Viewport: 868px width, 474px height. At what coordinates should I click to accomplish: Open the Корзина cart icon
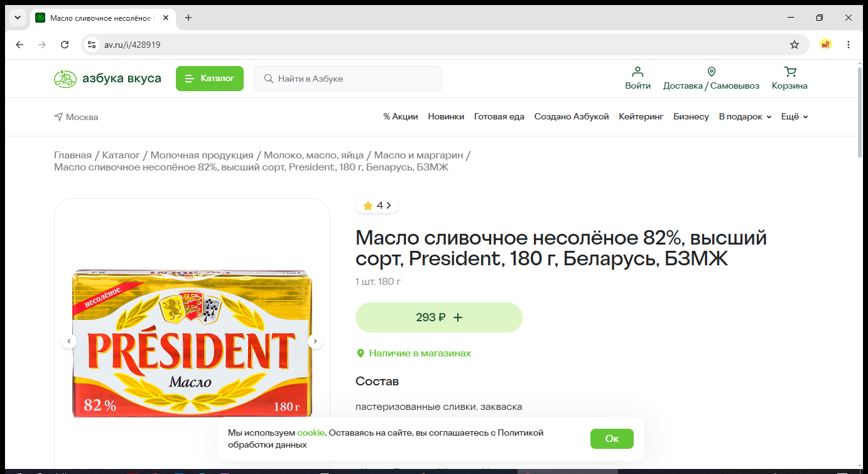(x=789, y=79)
